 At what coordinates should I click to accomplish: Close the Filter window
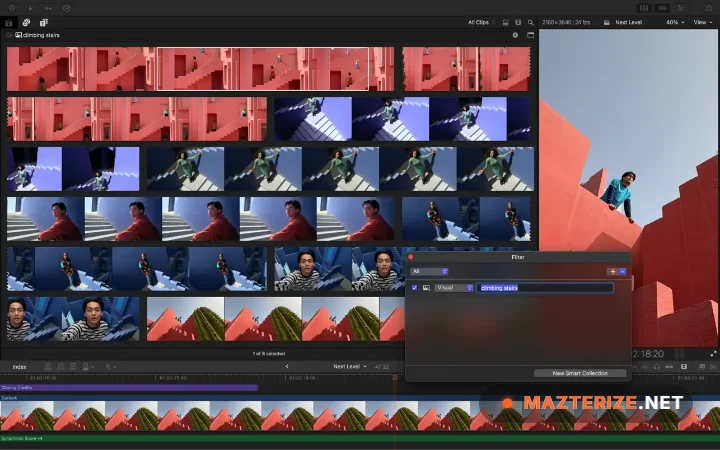point(411,257)
